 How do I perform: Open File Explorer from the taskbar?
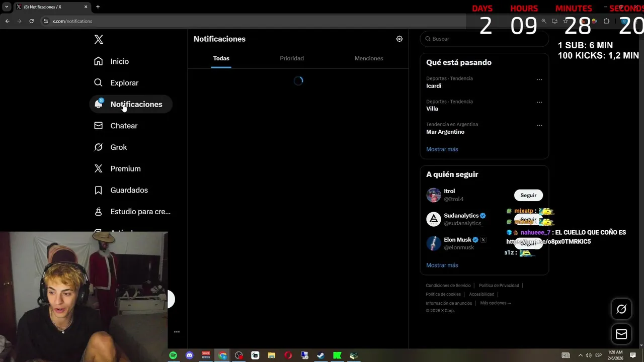click(272, 355)
